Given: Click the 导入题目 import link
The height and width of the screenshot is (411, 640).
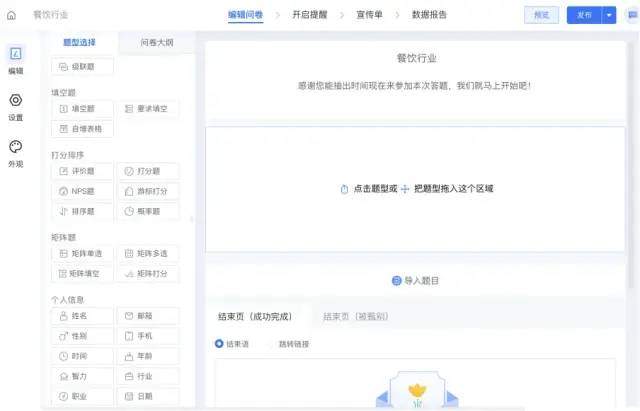Looking at the screenshot, I should coord(415,281).
